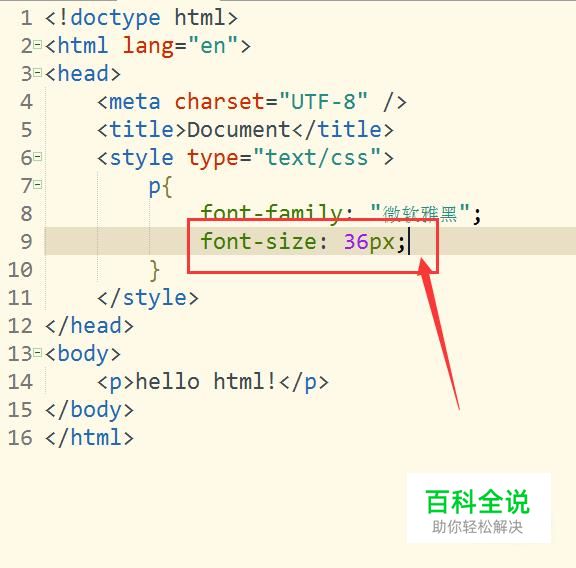576x568 pixels.
Task: Collapse the head tag fold on line 3
Action: point(37,72)
